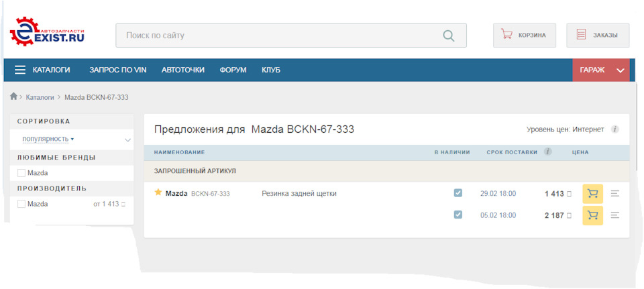Tick Mazda under Любимые бренды
Image resolution: width=644 pixels, height=289 pixels.
point(21,173)
